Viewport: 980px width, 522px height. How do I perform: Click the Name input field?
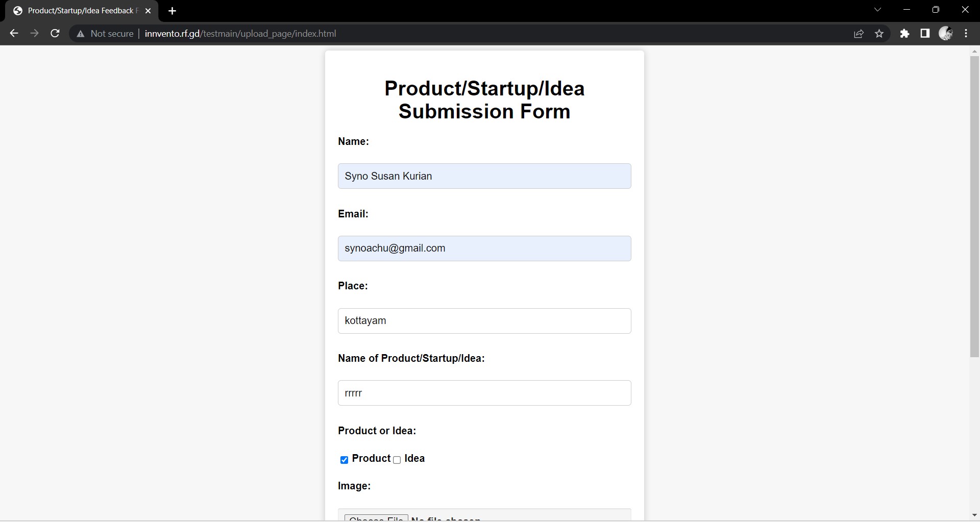484,176
